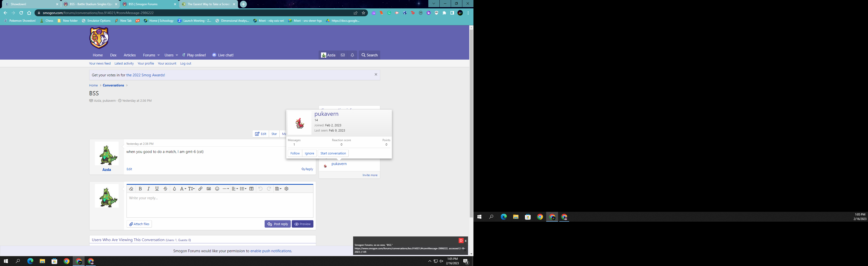Click the Star conversation button
Viewport: 868px width, 266px height.
[274, 134]
